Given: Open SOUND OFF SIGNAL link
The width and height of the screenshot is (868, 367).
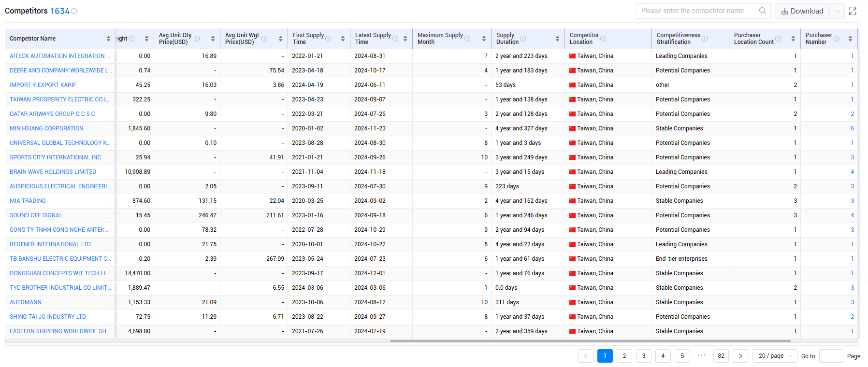Looking at the screenshot, I should (x=36, y=215).
